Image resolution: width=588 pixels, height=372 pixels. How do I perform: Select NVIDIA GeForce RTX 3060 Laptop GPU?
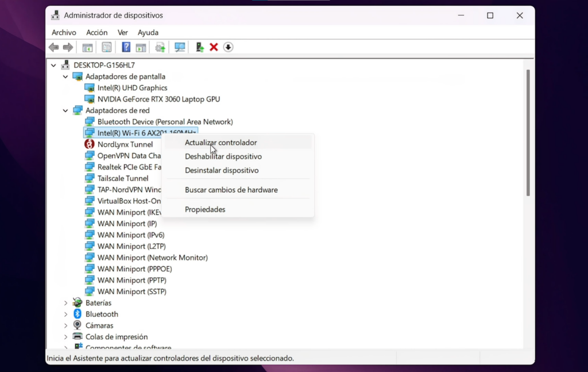click(x=158, y=99)
